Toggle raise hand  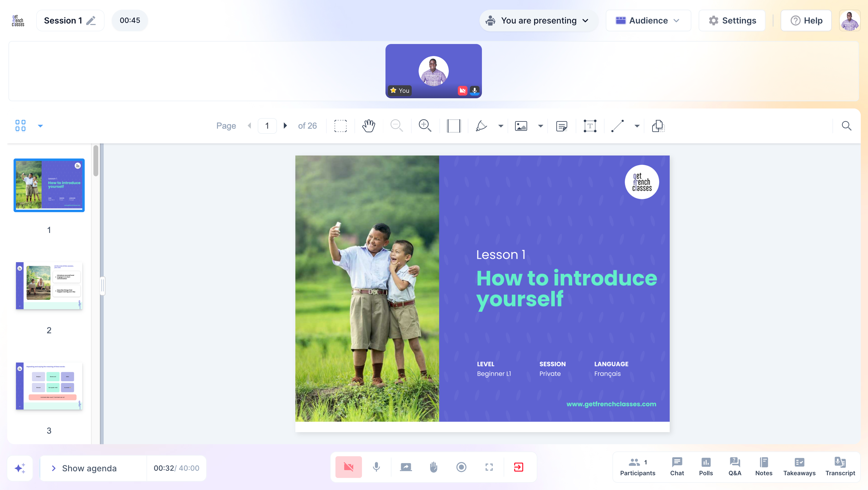(x=433, y=467)
